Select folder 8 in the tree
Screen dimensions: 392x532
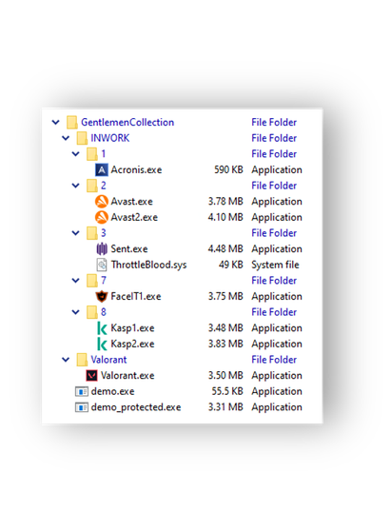click(x=104, y=312)
